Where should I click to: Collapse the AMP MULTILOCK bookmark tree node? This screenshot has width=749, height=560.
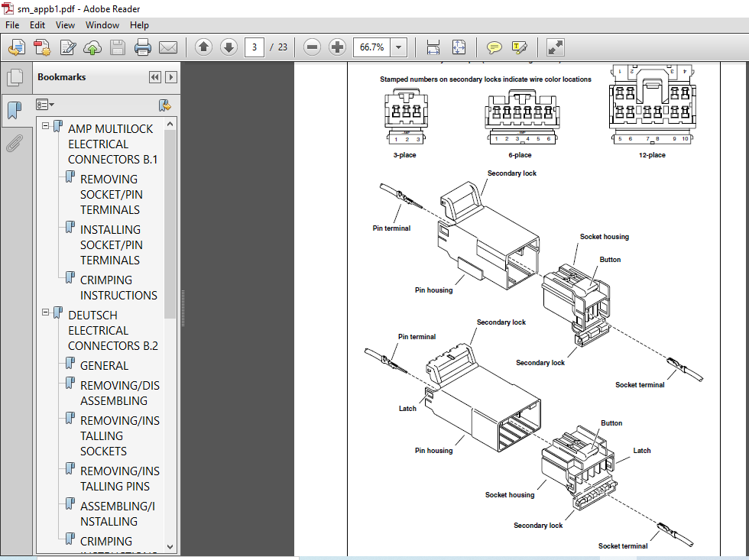click(45, 126)
